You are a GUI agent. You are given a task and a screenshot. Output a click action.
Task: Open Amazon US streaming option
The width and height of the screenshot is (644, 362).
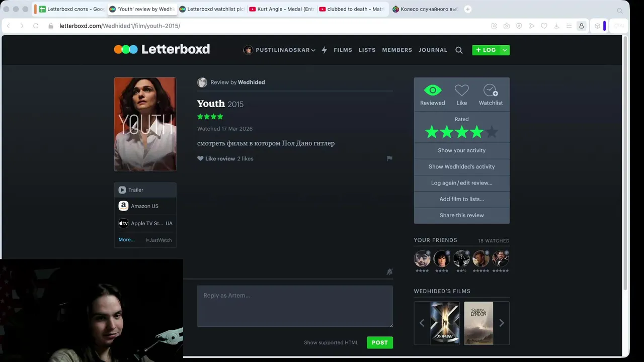pos(145,206)
